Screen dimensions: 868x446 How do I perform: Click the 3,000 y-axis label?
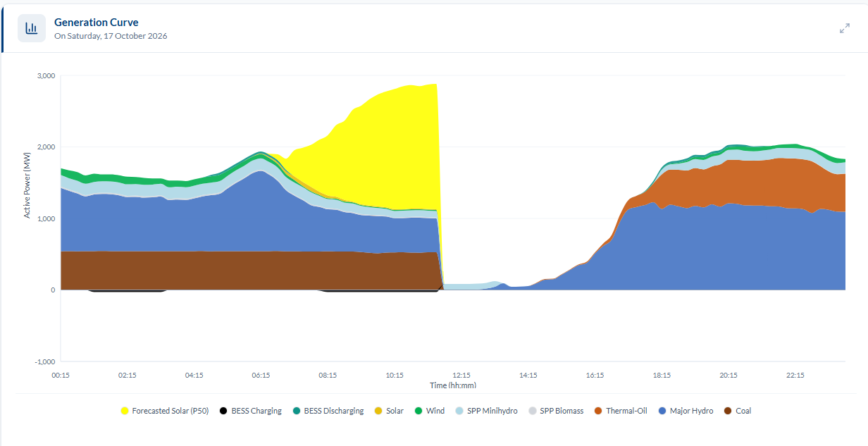tap(46, 75)
